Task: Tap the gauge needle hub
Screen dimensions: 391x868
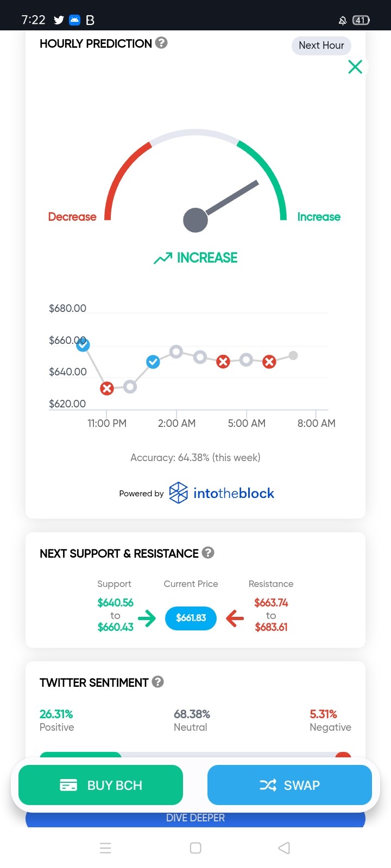Action: click(195, 220)
